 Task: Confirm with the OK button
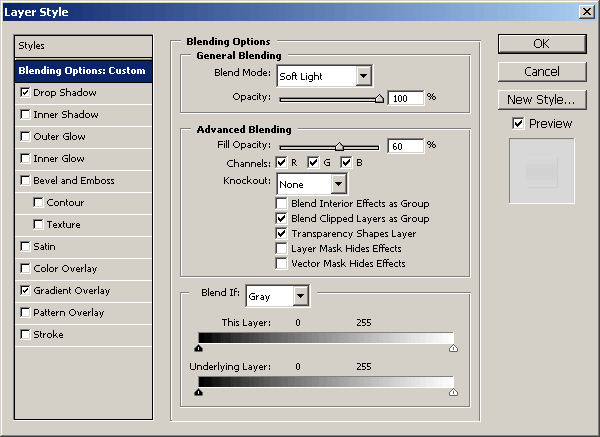(x=542, y=44)
